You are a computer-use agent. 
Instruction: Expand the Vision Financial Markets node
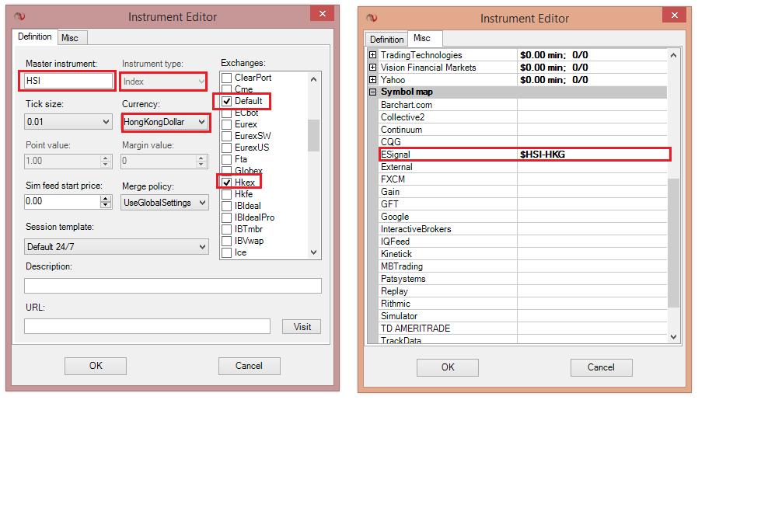coord(373,68)
